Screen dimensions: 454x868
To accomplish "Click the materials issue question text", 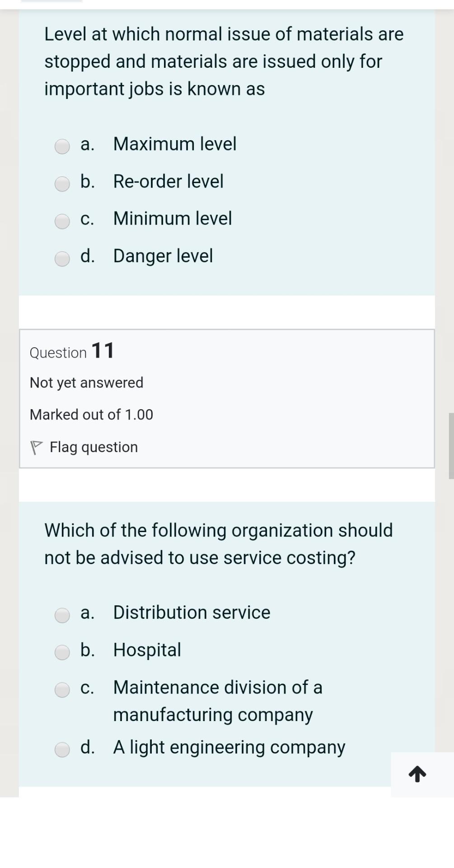I will 224,61.
